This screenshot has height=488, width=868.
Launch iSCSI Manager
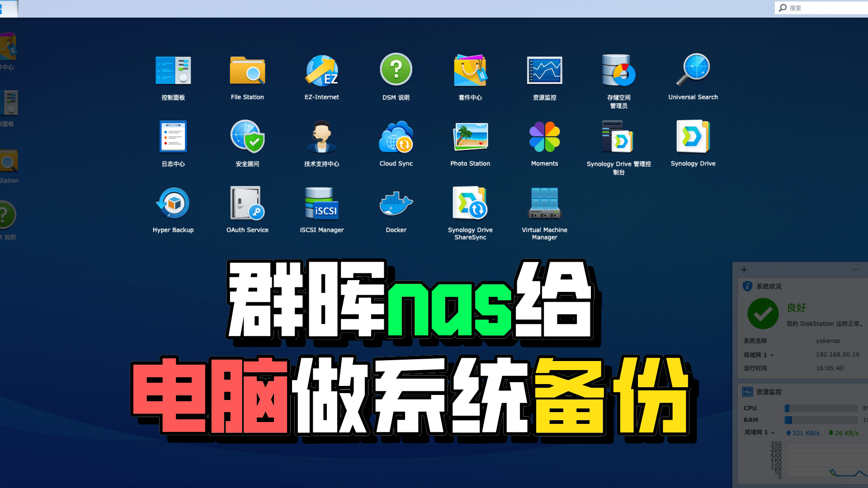point(321,203)
